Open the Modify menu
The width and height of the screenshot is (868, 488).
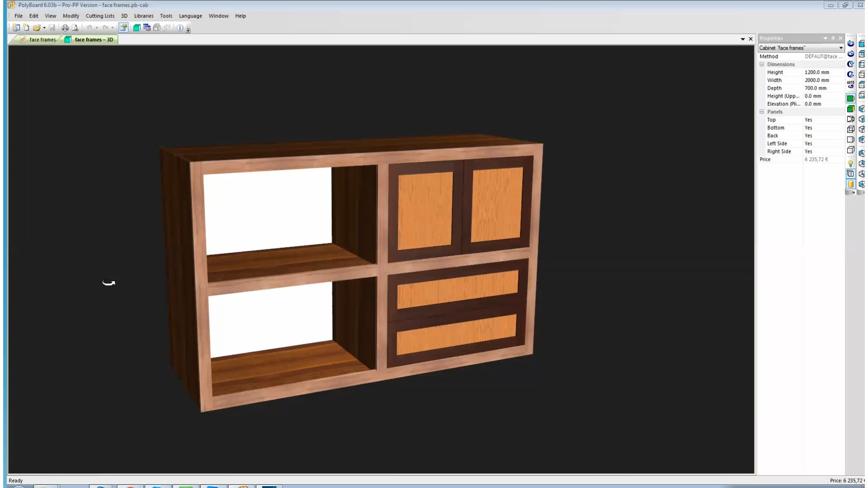[x=71, y=16]
